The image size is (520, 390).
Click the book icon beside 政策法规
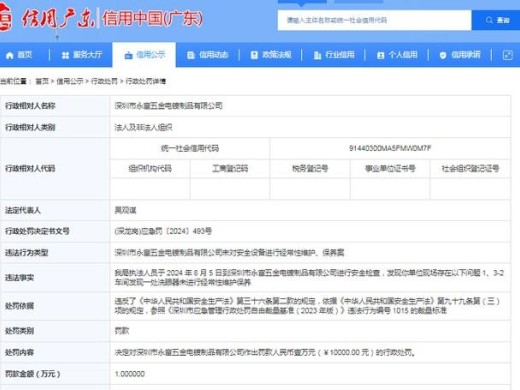[254, 55]
